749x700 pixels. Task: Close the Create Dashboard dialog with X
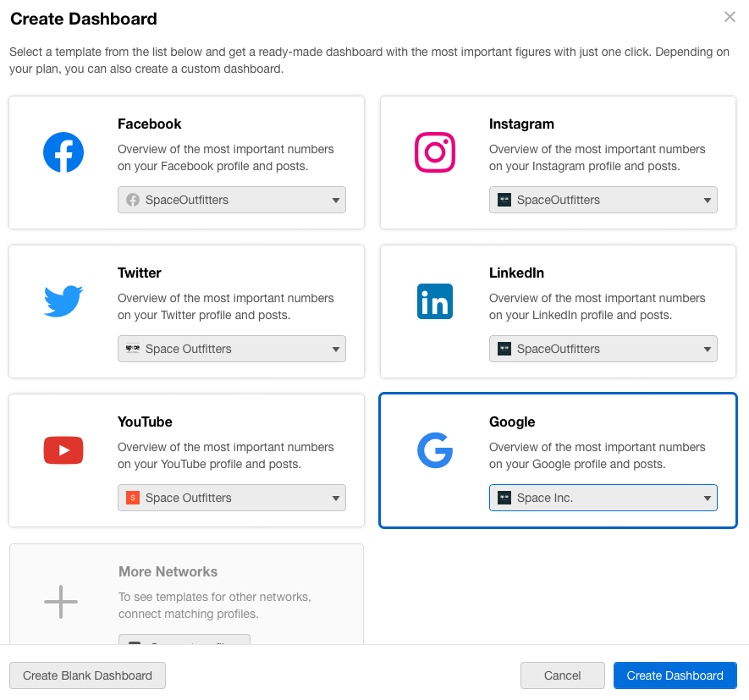pos(730,17)
